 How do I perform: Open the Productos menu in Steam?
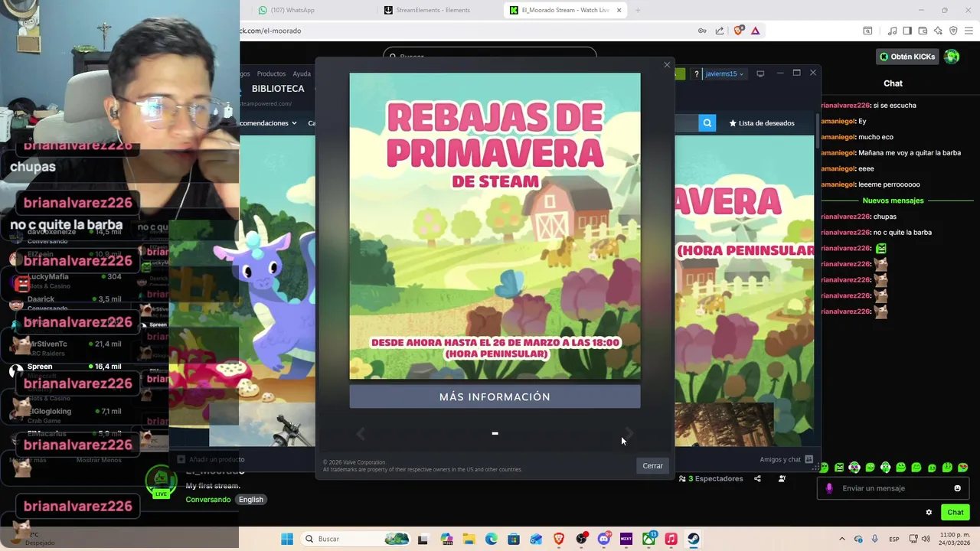pyautogui.click(x=271, y=73)
